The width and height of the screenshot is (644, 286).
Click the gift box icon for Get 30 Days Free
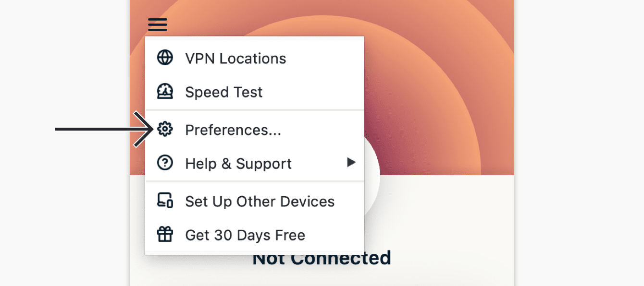165,235
